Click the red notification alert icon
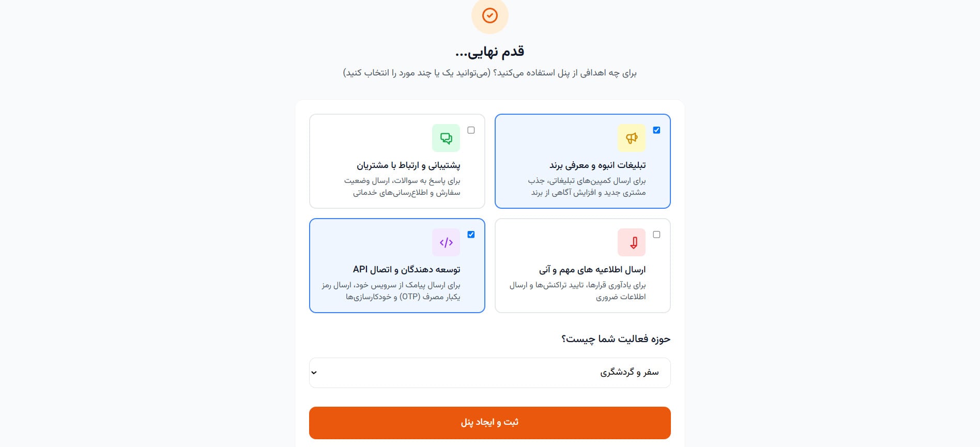This screenshot has height=447, width=980. [x=631, y=242]
